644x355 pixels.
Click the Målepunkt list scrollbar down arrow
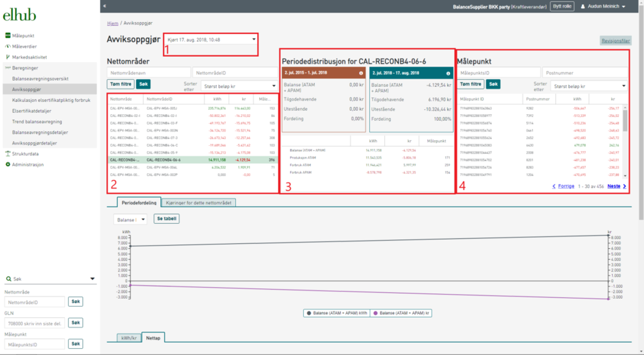625,176
